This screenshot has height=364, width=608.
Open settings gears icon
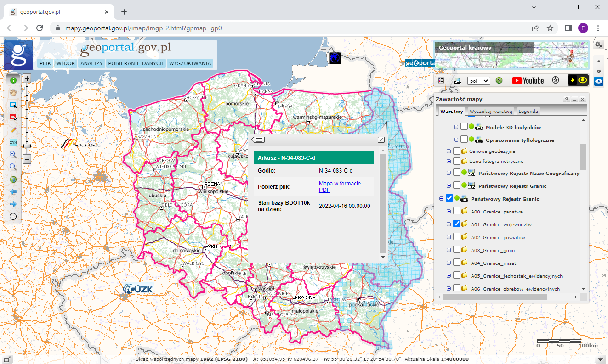click(598, 45)
